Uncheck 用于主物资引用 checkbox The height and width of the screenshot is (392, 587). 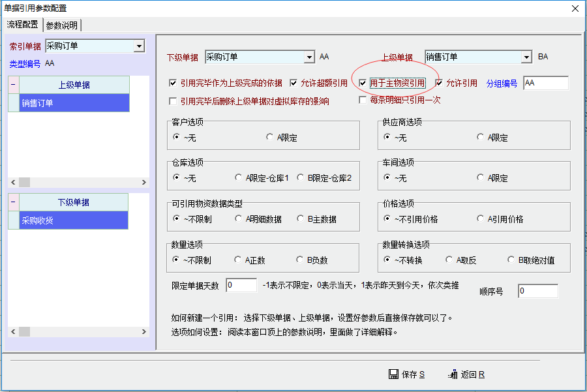[x=363, y=83]
